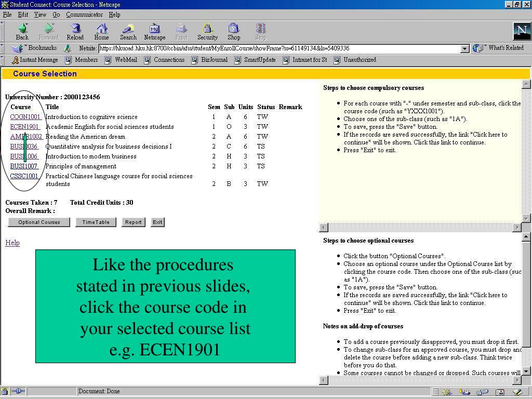Click left arrow of compulsory pane horizontal scrollbar
This screenshot has height=399, width=532.
324,228
